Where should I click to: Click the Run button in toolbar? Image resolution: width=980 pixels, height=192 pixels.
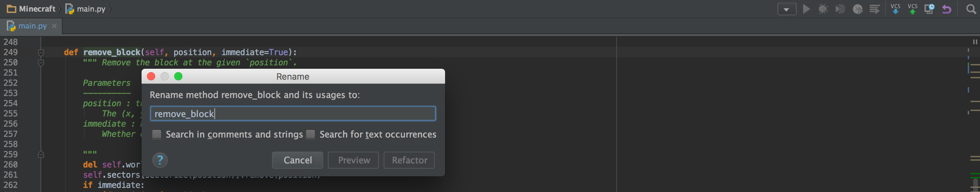pyautogui.click(x=806, y=9)
